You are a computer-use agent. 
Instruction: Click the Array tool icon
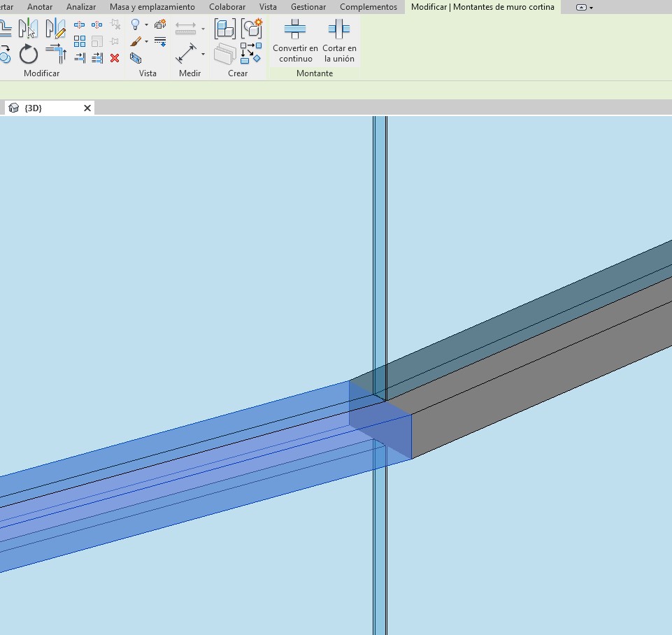pos(80,42)
